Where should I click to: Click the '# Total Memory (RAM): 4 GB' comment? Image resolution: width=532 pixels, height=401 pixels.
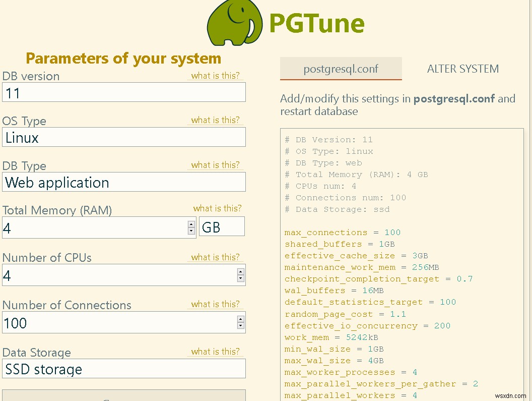(x=356, y=175)
